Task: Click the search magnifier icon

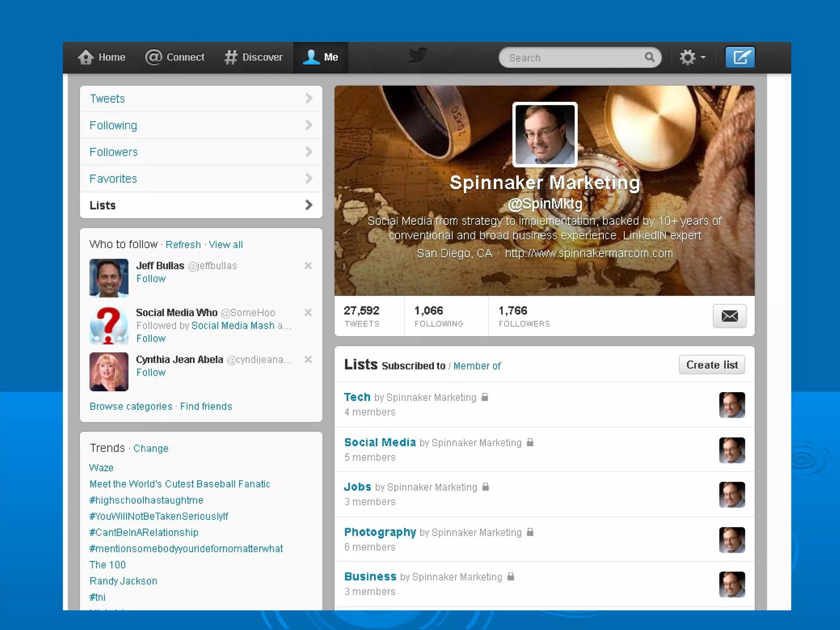Action: point(649,57)
